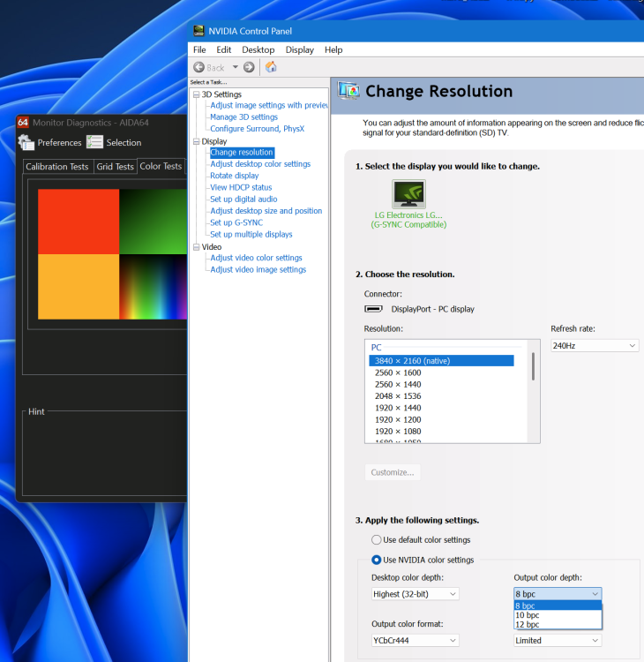The image size is (644, 662).
Task: Click the AIDA64 title bar logo
Action: (23, 123)
